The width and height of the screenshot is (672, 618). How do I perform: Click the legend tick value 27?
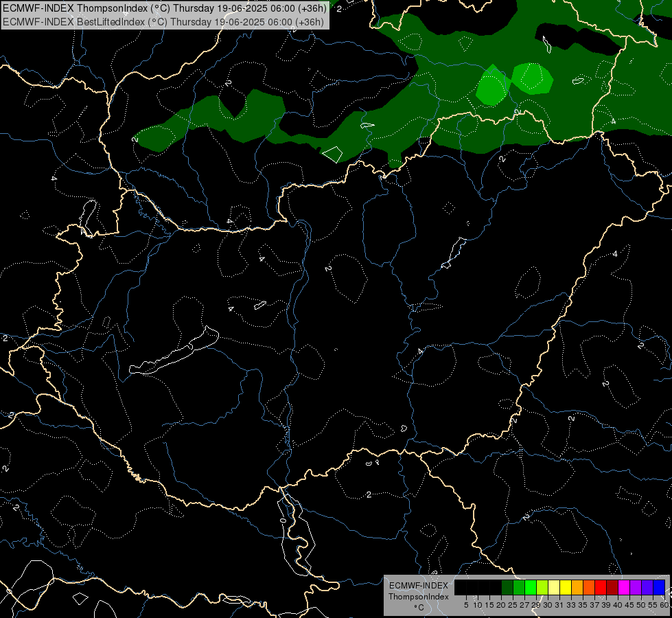point(524,605)
